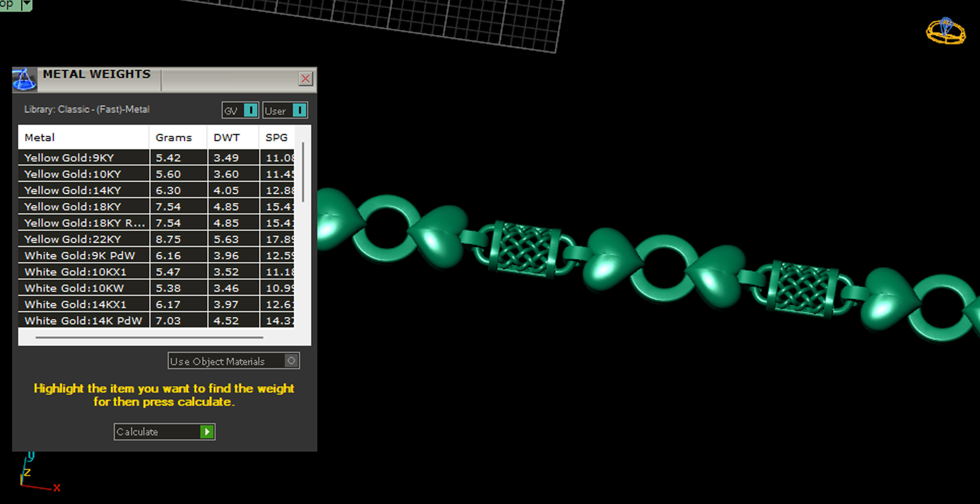Toggle the GV library switch
Viewport: 980px width, 504px height.
click(x=250, y=110)
